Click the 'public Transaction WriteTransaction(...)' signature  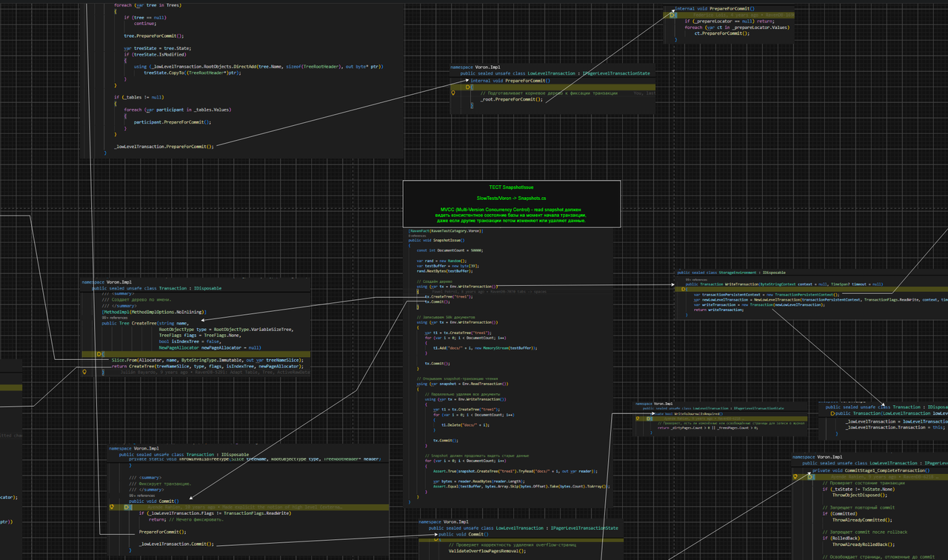point(784,284)
